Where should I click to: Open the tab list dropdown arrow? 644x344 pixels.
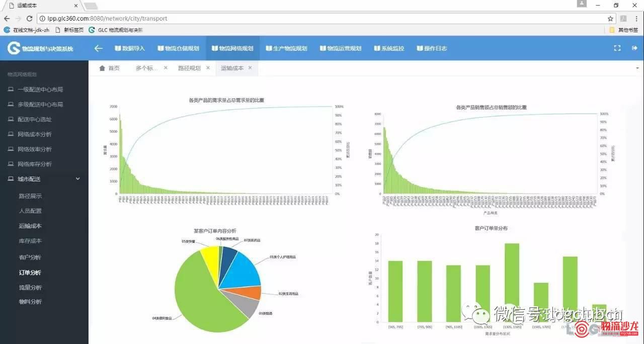tap(637, 68)
